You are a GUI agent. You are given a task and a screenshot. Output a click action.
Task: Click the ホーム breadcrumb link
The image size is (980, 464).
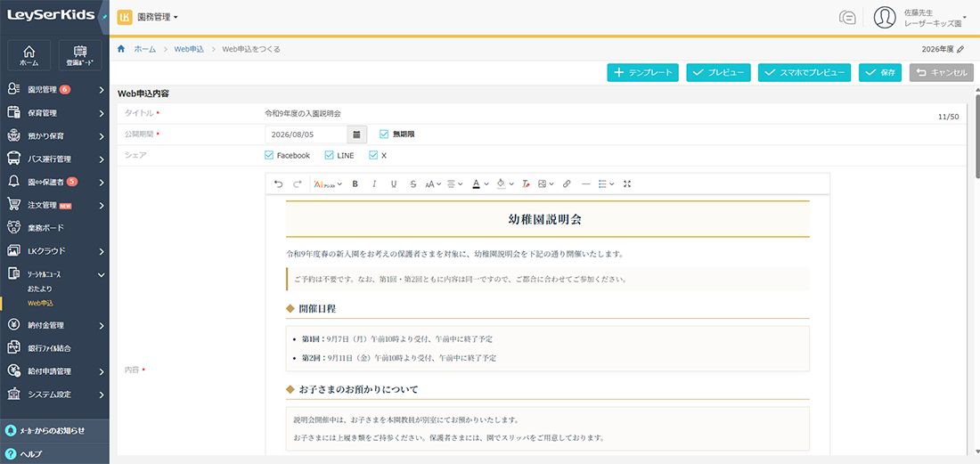point(145,49)
